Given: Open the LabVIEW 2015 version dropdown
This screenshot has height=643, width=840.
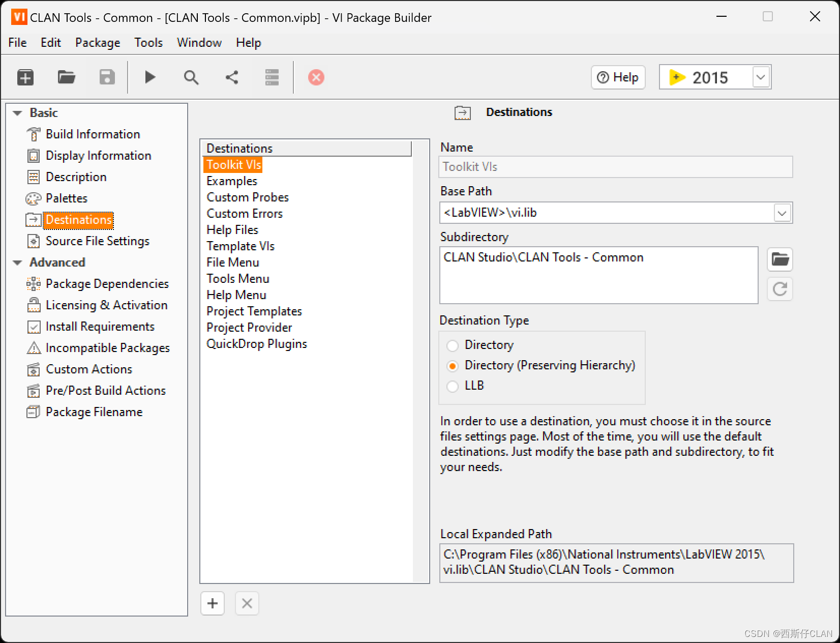Looking at the screenshot, I should [x=760, y=77].
